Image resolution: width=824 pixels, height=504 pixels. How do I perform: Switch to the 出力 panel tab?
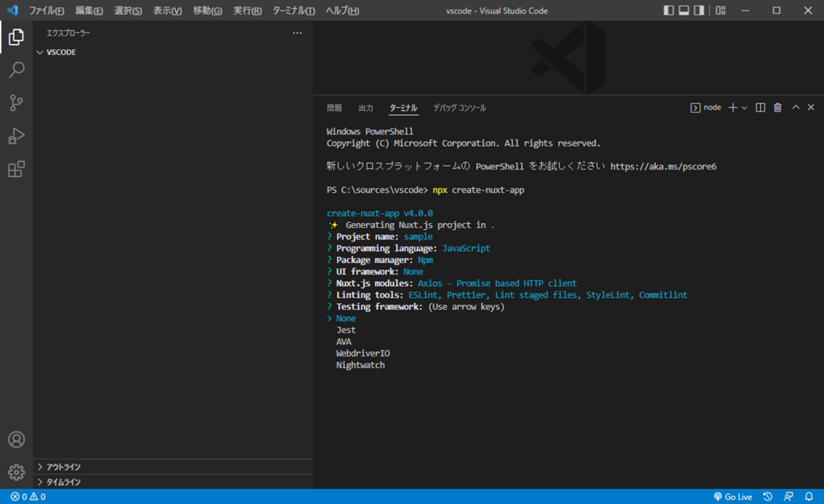click(x=366, y=108)
